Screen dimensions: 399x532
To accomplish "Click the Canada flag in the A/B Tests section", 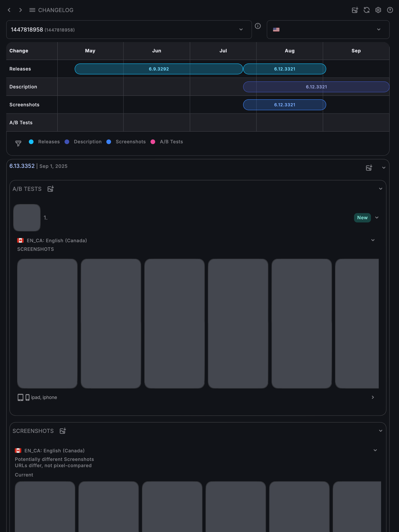I will [20, 240].
